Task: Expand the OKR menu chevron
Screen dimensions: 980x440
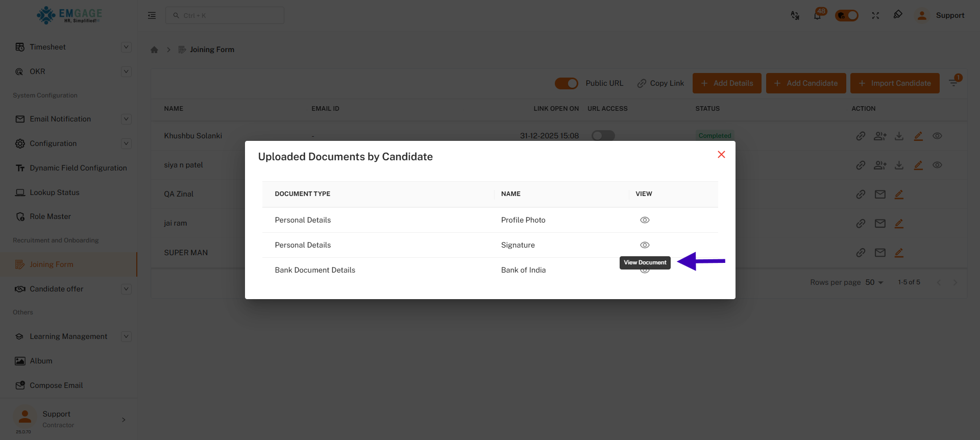Action: [x=126, y=71]
